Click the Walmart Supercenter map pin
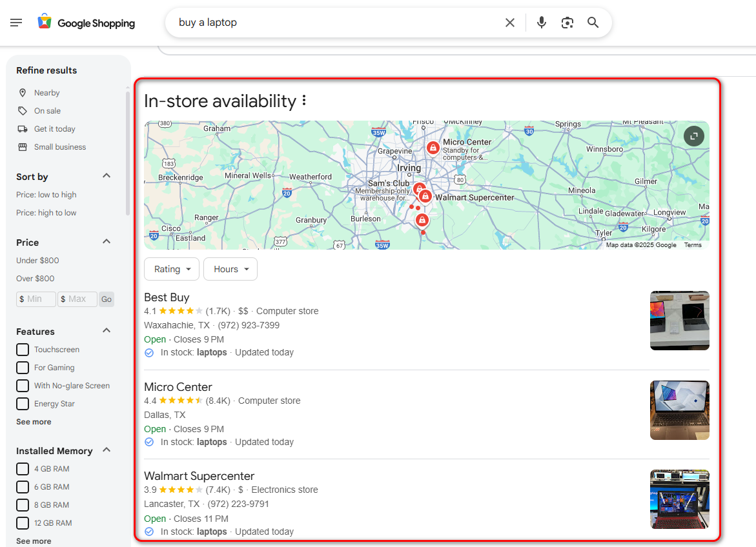 (x=425, y=196)
